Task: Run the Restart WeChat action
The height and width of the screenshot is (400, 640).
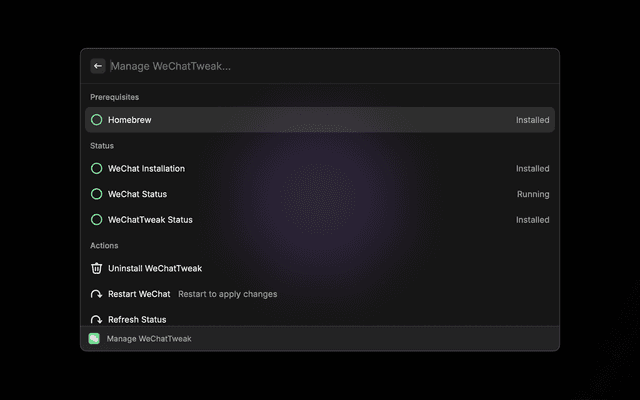Action: click(139, 294)
